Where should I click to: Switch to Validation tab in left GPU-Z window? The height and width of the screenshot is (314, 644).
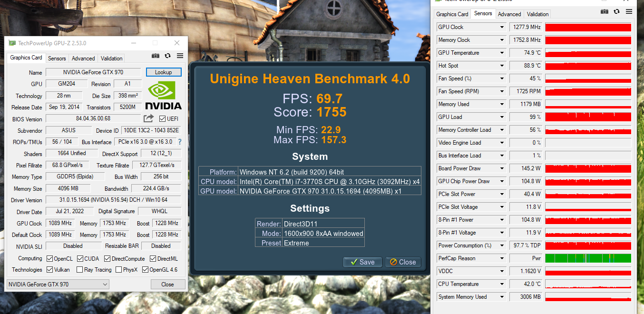[x=112, y=59]
